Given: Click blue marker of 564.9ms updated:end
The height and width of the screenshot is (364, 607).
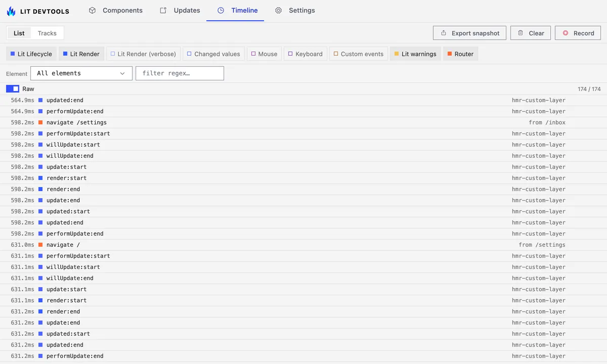Looking at the screenshot, I should pos(40,100).
